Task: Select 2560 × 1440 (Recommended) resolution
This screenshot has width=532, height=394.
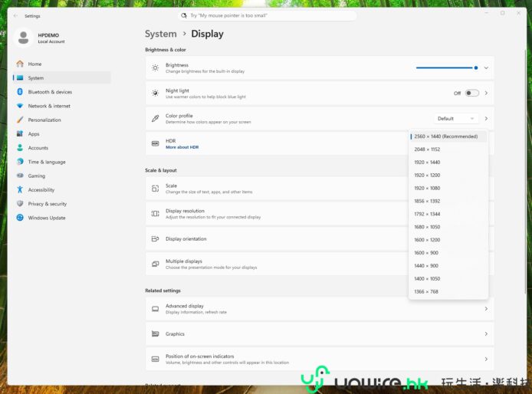Action: pos(448,136)
